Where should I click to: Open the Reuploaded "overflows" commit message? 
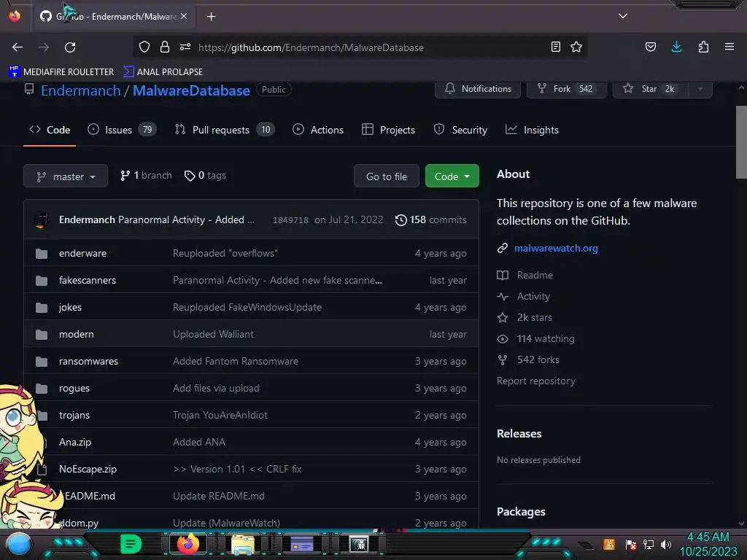225,253
